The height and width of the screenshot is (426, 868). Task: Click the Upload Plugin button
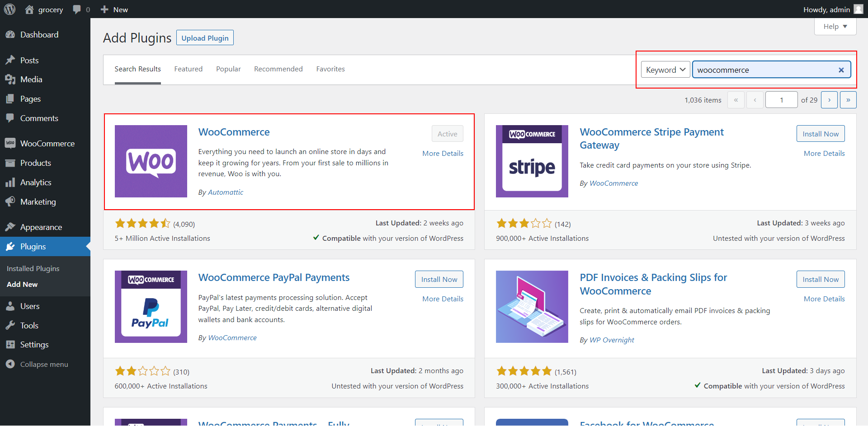pyautogui.click(x=205, y=37)
